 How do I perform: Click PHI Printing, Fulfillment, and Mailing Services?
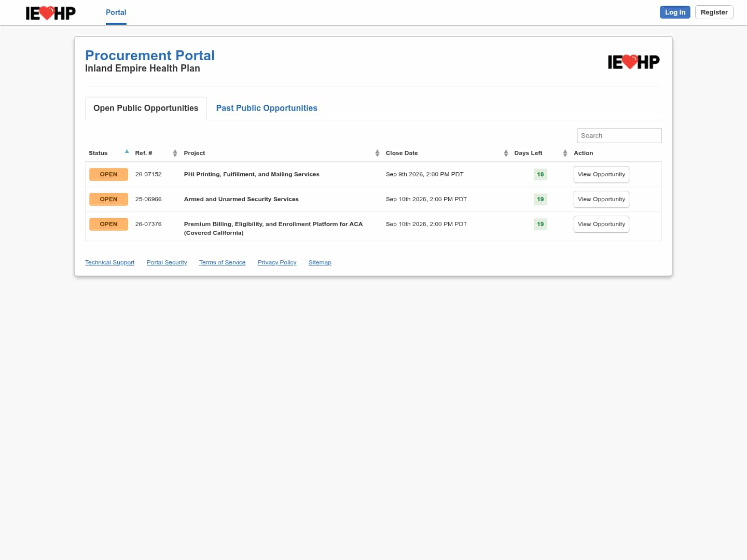coord(252,174)
